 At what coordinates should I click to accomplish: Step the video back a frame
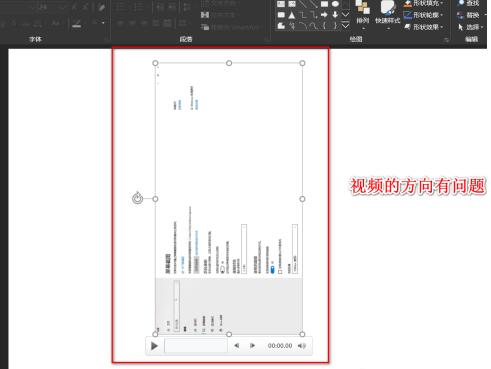236,346
